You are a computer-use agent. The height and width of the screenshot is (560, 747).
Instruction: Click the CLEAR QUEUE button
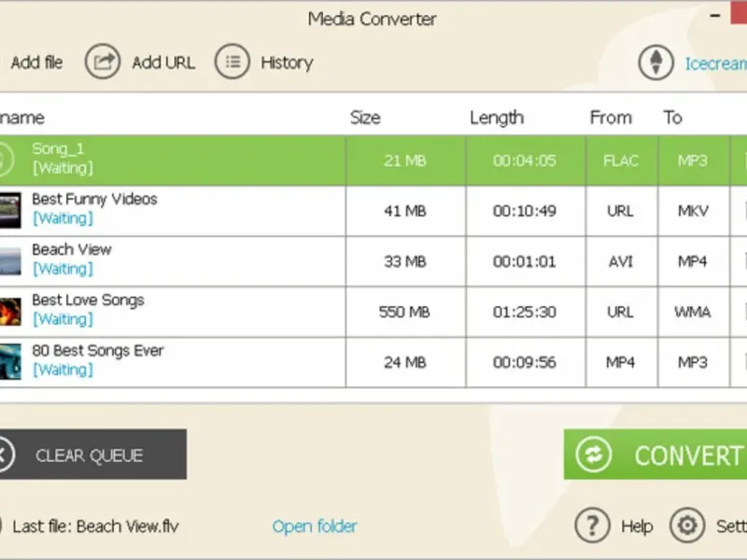[92, 455]
